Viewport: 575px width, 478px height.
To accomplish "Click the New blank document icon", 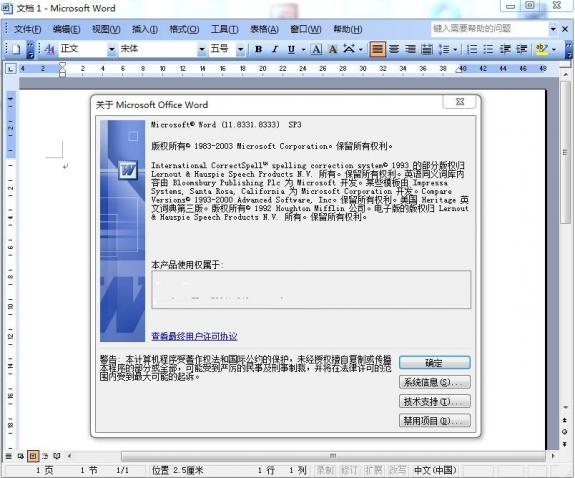I will pyautogui.click(x=16, y=49).
